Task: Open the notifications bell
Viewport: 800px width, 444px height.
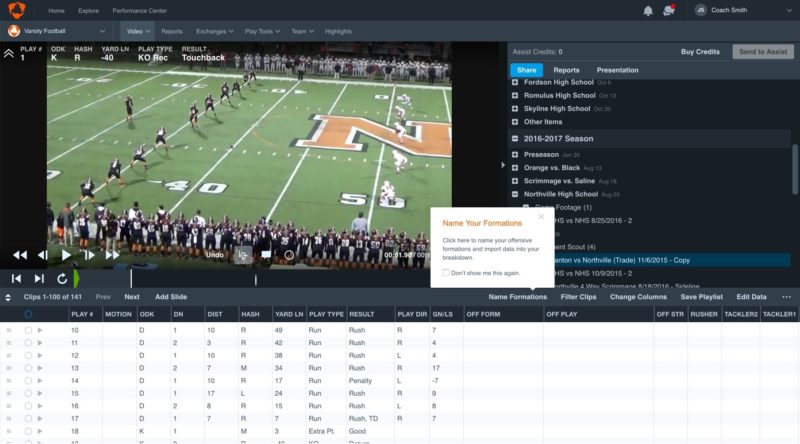Action: [648, 10]
